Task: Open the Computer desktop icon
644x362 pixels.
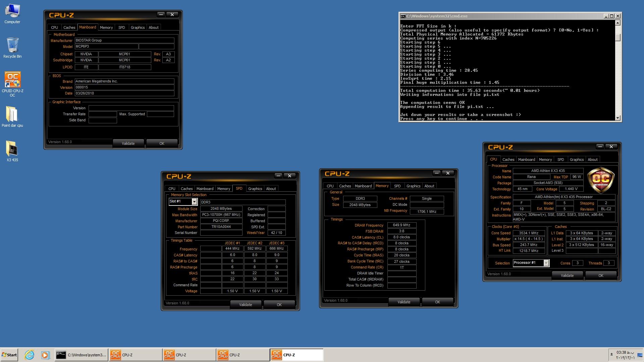Action: click(12, 14)
